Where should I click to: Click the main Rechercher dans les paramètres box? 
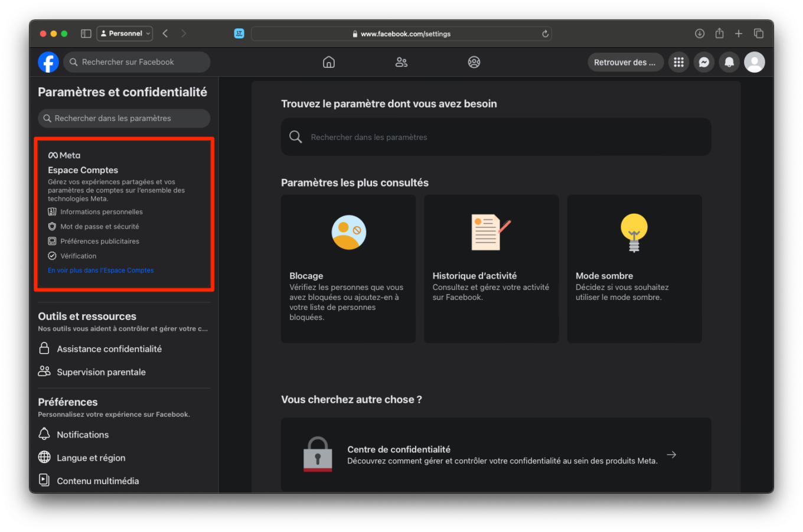[x=496, y=137]
